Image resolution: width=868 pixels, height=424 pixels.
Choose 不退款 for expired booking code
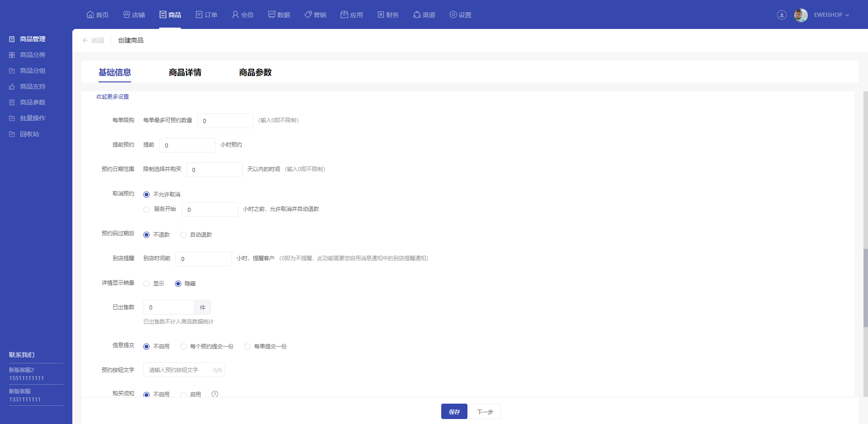[146, 235]
